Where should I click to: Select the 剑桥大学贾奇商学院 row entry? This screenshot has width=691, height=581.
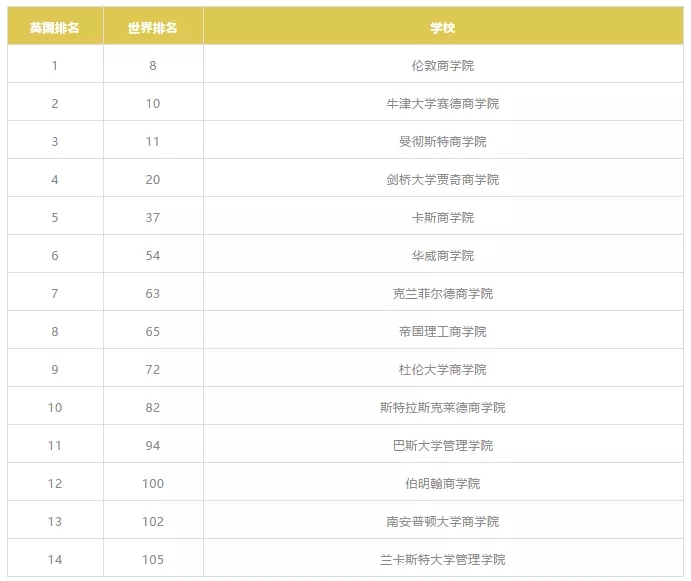coord(443,180)
